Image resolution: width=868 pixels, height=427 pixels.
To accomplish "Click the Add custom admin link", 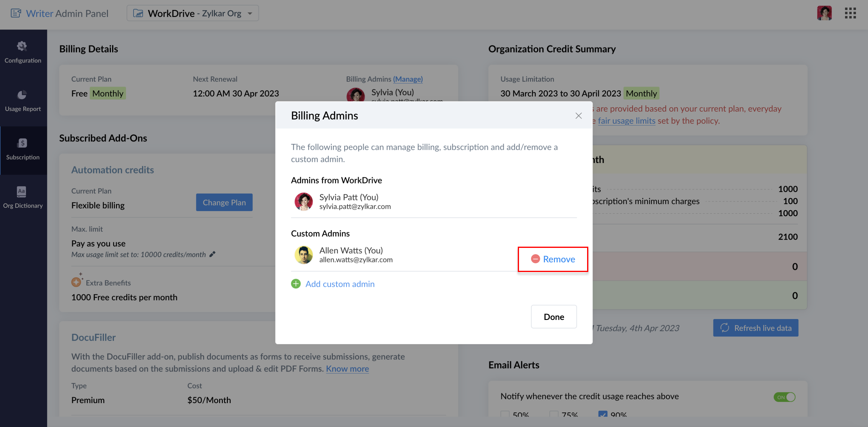I will pos(340,284).
